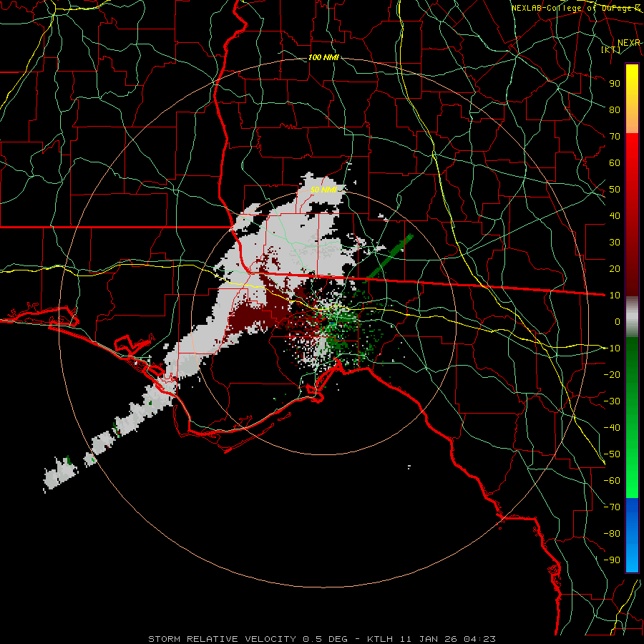Viewport: 644px width, 644px height.
Task: Click the -70 label on velocity scale
Action: point(612,507)
